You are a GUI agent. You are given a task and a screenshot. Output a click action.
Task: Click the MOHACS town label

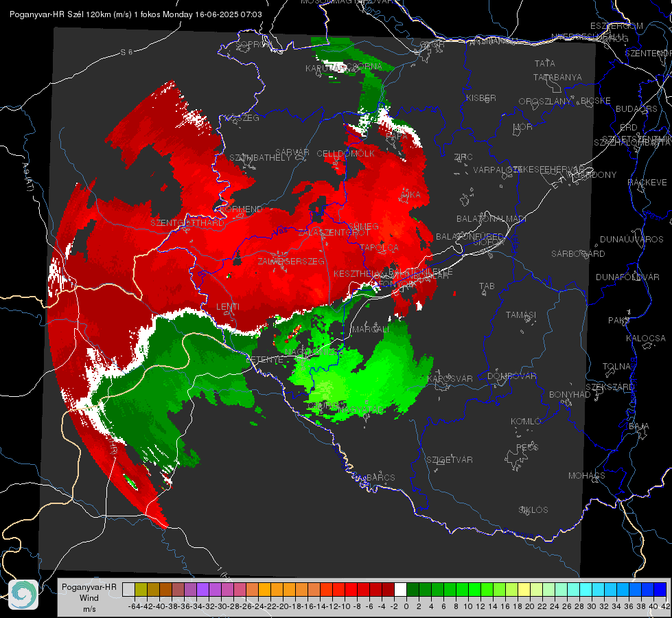click(587, 476)
